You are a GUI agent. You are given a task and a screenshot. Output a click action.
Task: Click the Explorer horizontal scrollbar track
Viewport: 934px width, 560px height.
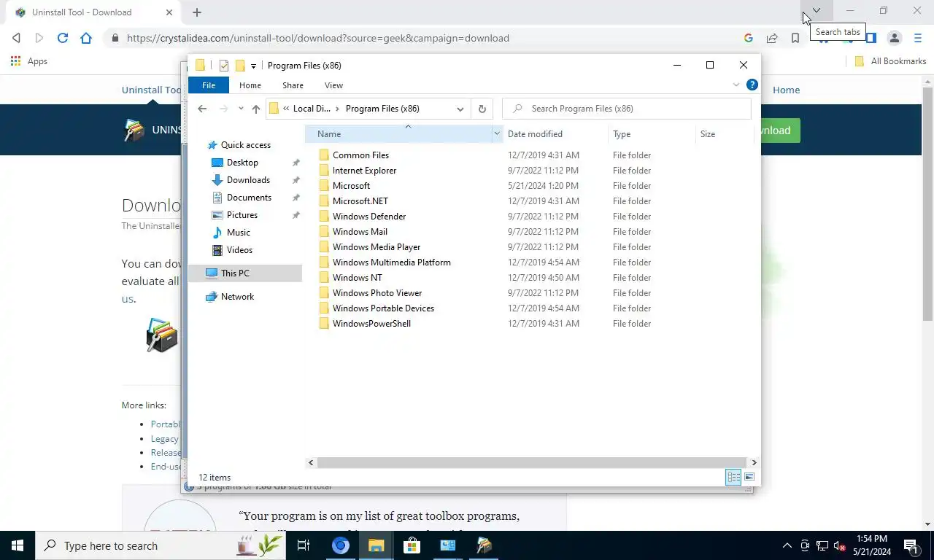coord(532,462)
